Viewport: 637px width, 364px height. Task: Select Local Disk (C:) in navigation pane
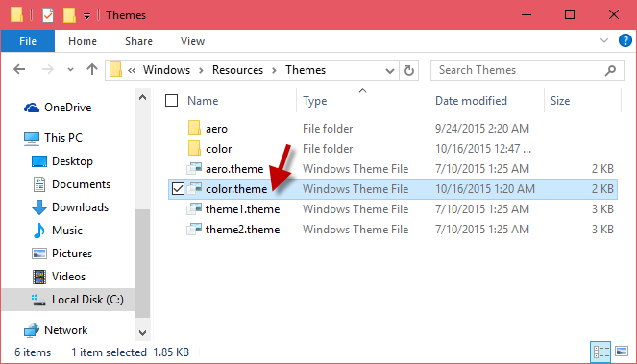68,300
